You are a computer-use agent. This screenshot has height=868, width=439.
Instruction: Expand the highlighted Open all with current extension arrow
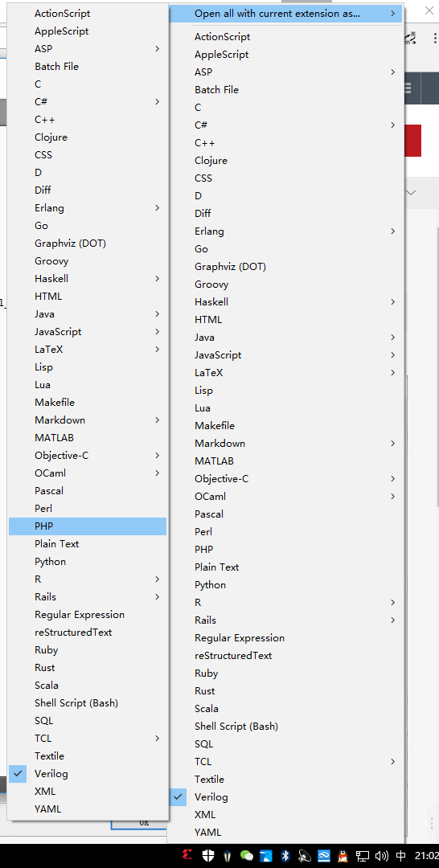click(x=392, y=14)
